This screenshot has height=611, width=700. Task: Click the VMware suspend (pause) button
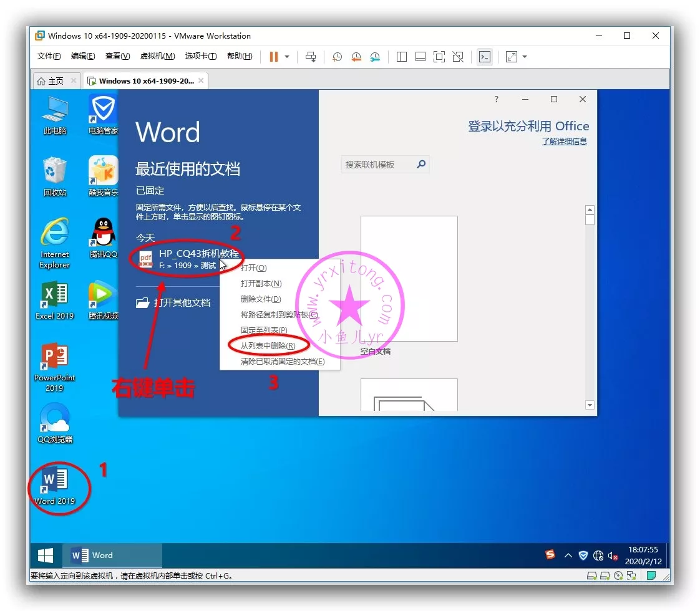point(273,57)
